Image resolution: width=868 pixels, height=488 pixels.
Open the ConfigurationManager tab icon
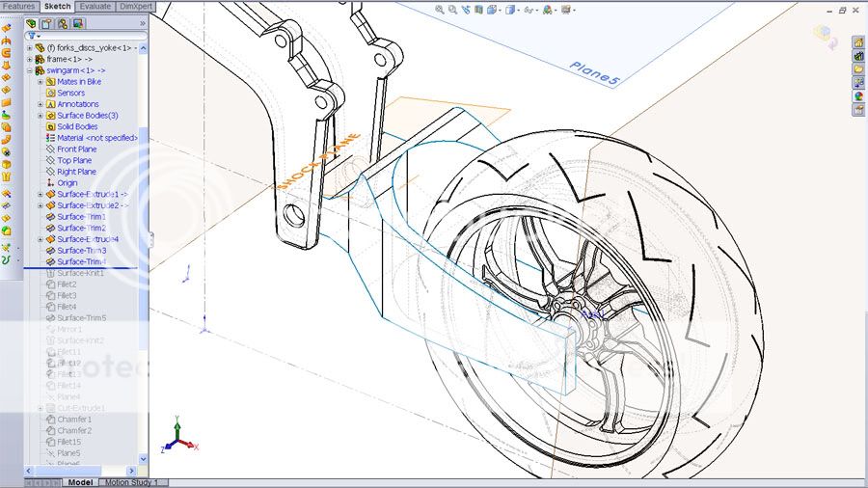tap(63, 23)
